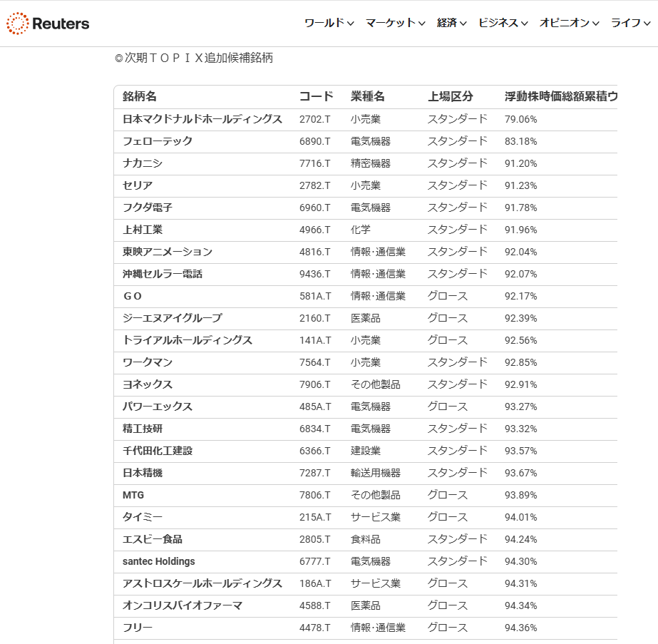Click stock code 2702.T
Screen dimensions: 658x644
(314, 119)
